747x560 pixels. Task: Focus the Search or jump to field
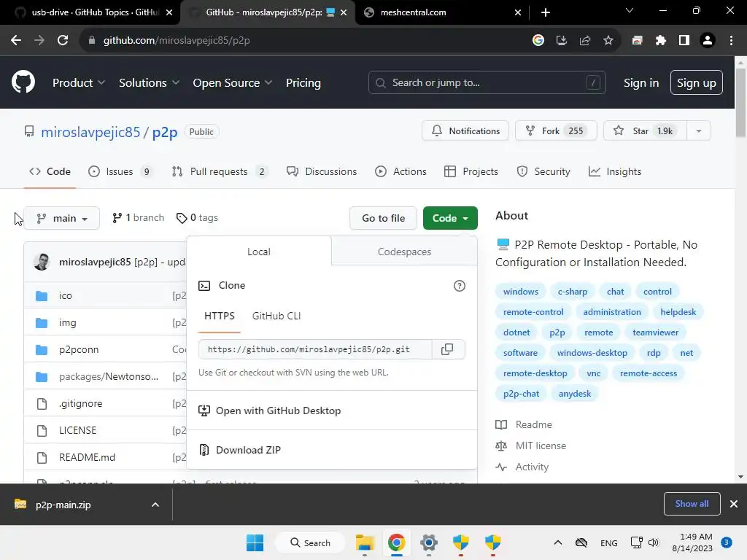pos(487,83)
